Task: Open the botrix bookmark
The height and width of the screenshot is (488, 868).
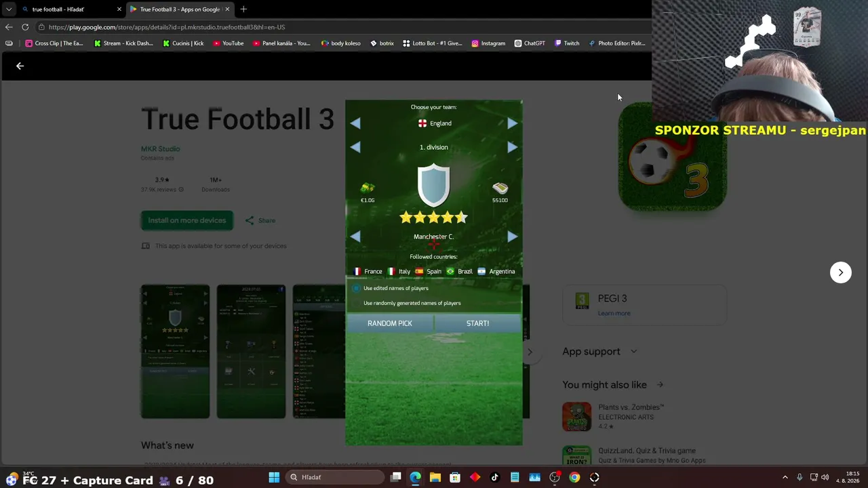Action: pyautogui.click(x=382, y=43)
